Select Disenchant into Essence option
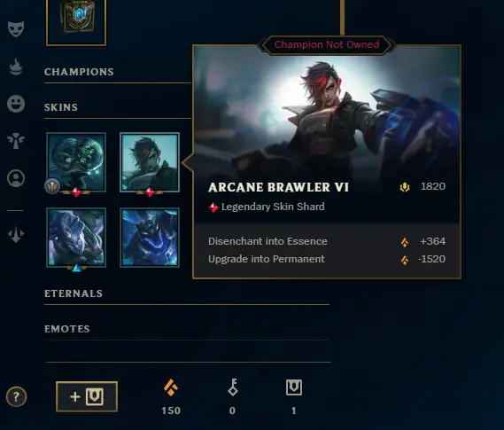This screenshot has width=504, height=430. [x=327, y=241]
